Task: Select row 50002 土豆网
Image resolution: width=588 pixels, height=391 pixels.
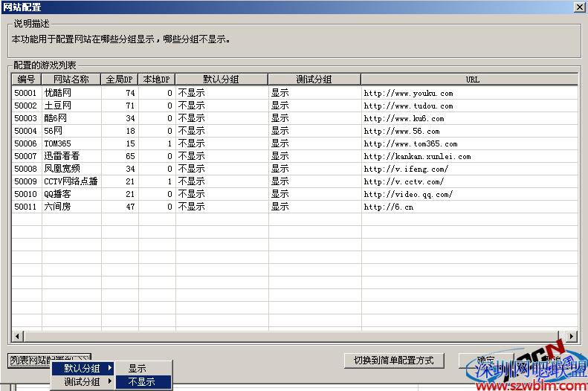Action: tap(295, 106)
